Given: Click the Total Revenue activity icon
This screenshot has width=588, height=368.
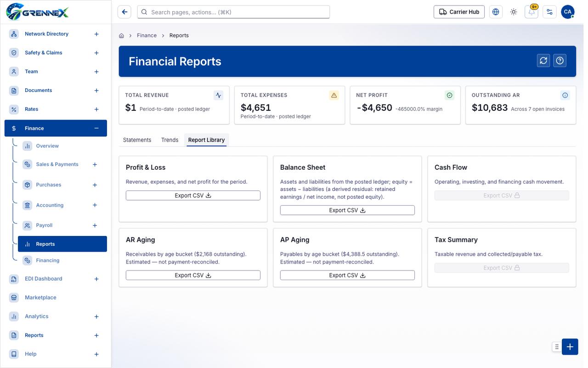Looking at the screenshot, I should 219,95.
